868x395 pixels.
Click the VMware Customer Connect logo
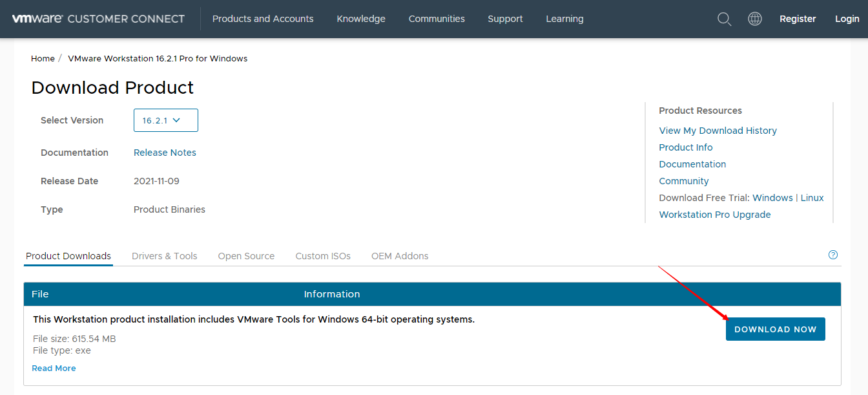tap(98, 19)
